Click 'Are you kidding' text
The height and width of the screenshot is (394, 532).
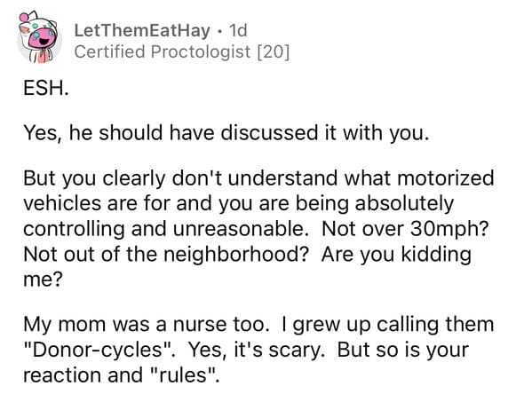[x=396, y=255]
